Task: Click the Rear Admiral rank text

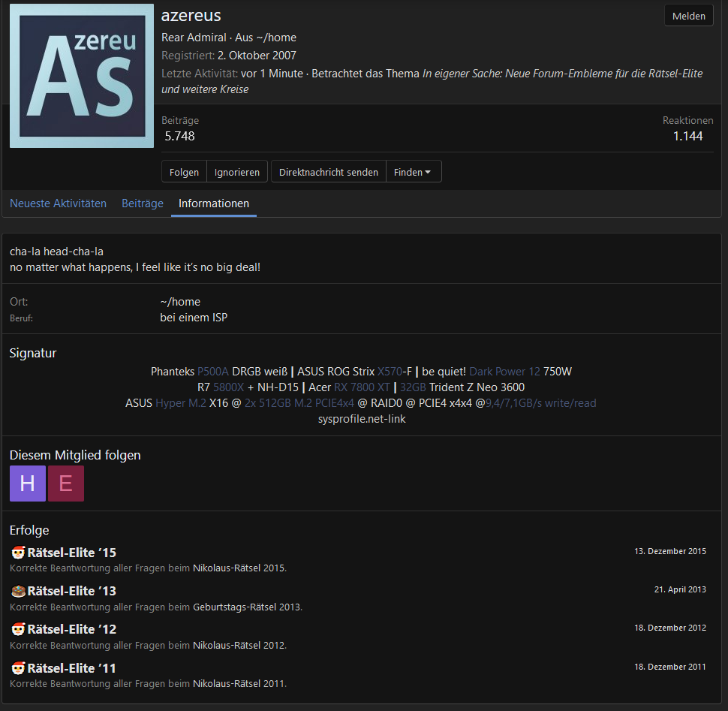Action: tap(194, 37)
